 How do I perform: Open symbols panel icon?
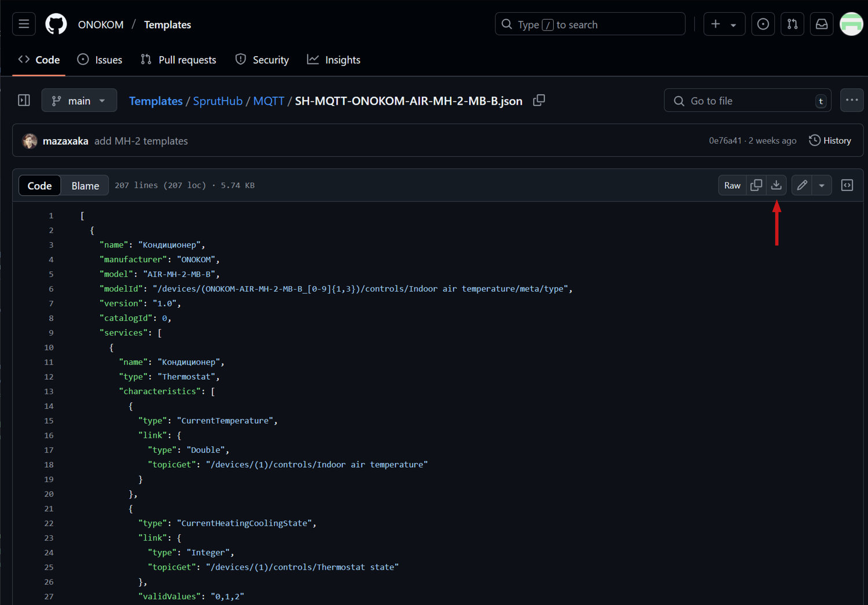tap(847, 185)
